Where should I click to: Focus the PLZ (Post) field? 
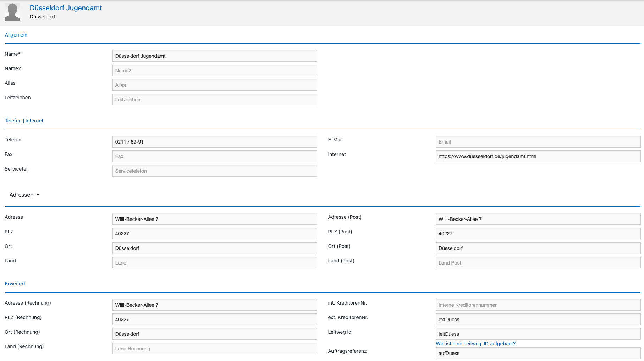click(x=538, y=234)
